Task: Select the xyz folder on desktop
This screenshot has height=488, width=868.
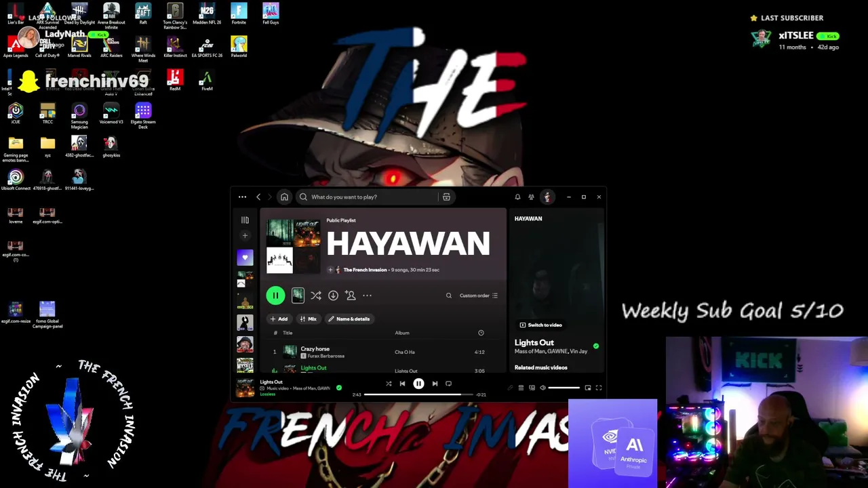Action: 47,146
